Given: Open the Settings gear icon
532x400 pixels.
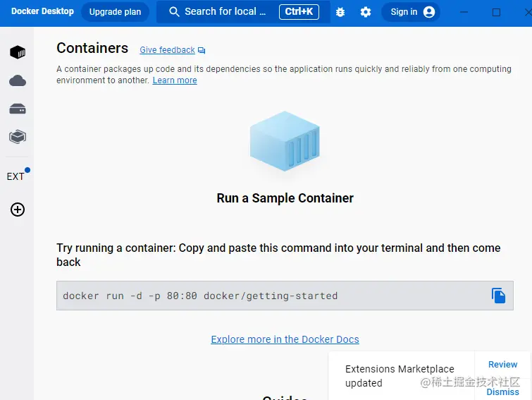Looking at the screenshot, I should [x=366, y=12].
